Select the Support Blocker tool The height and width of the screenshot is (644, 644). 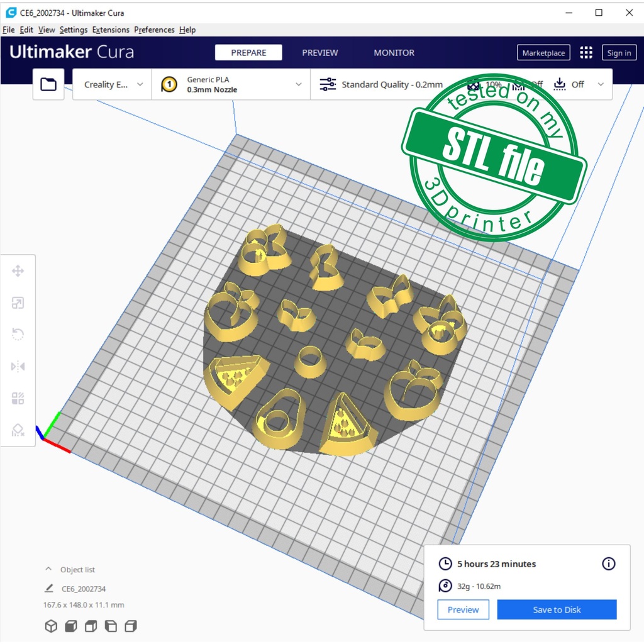coord(18,430)
